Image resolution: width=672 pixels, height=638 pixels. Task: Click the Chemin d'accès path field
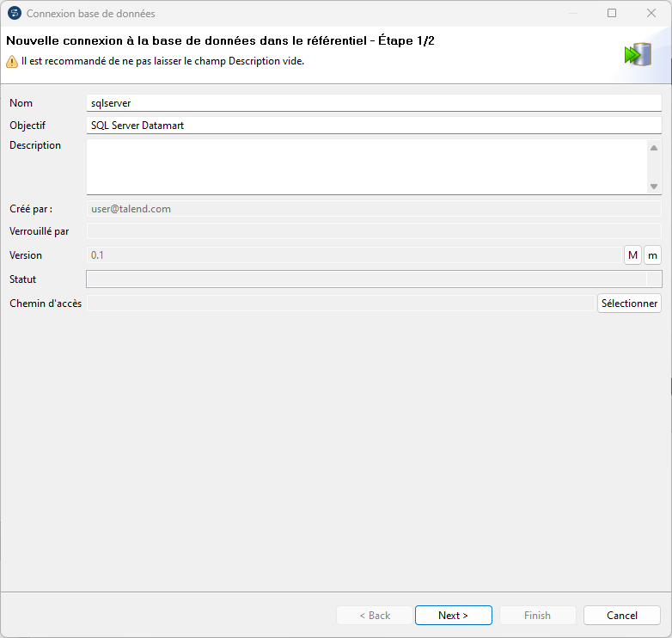pos(340,304)
